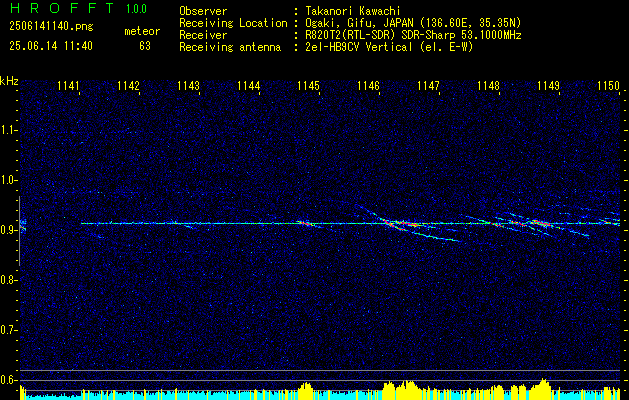
Task: Click the kHz axis label
Action: [x=9, y=81]
